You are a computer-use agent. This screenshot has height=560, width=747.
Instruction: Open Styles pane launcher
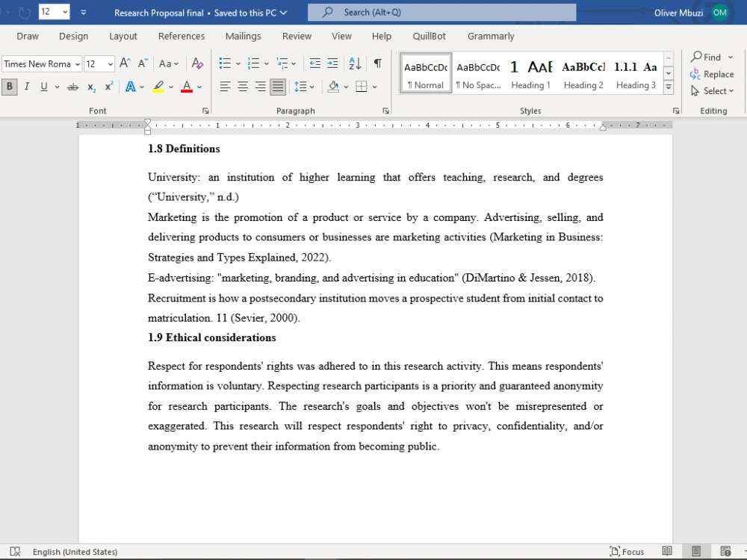675,111
